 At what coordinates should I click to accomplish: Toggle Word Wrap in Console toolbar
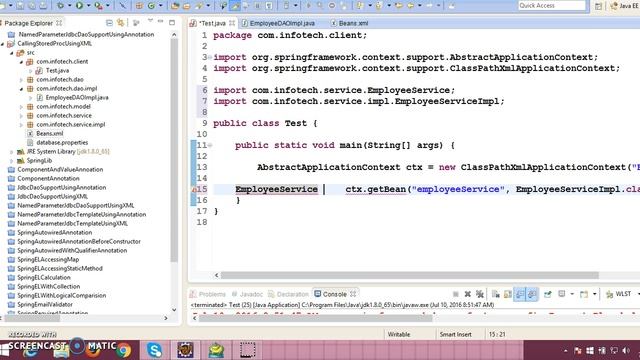click(x=520, y=294)
